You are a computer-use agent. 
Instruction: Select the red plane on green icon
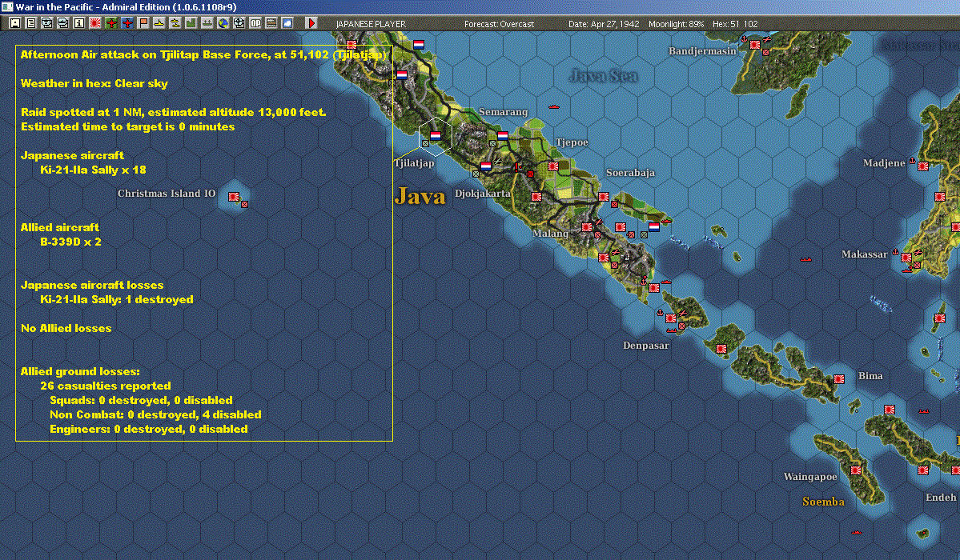111,23
